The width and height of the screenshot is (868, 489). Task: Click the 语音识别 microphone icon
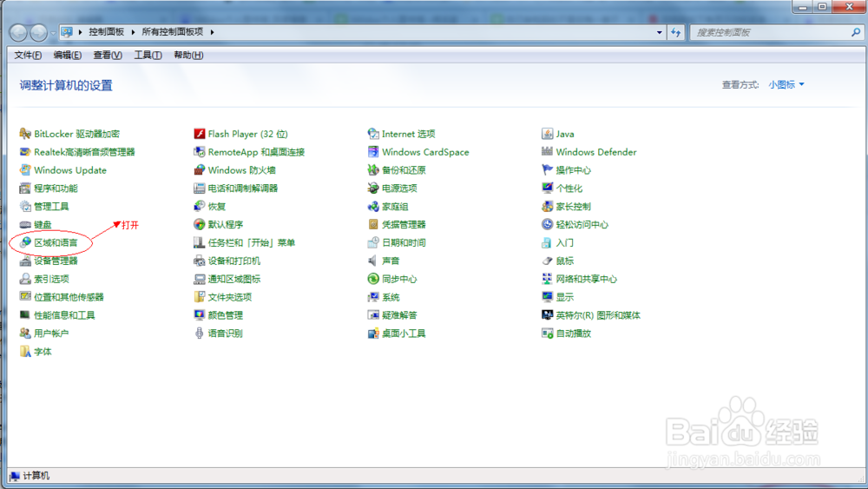click(200, 333)
